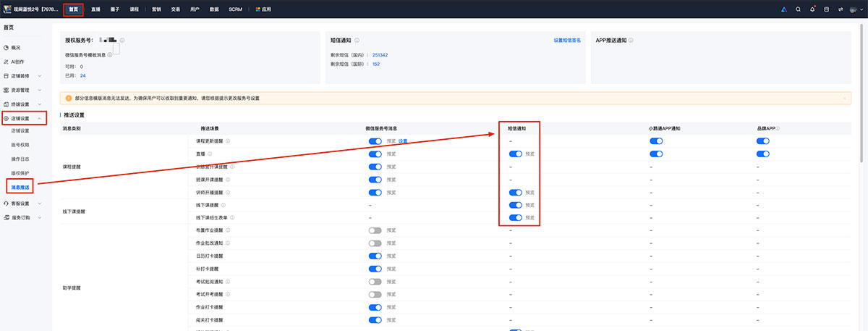868x331 pixels.
Task: Click the info icon next to APP推送通知
Action: 631,41
